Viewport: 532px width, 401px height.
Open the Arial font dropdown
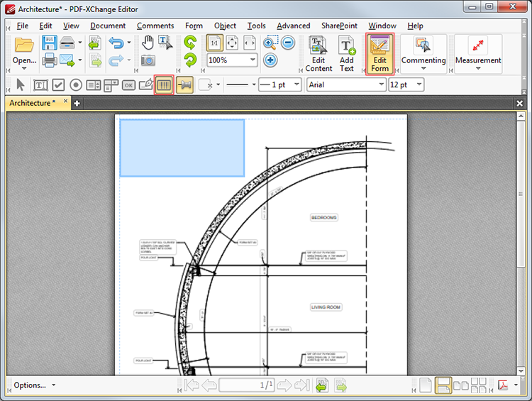382,84
